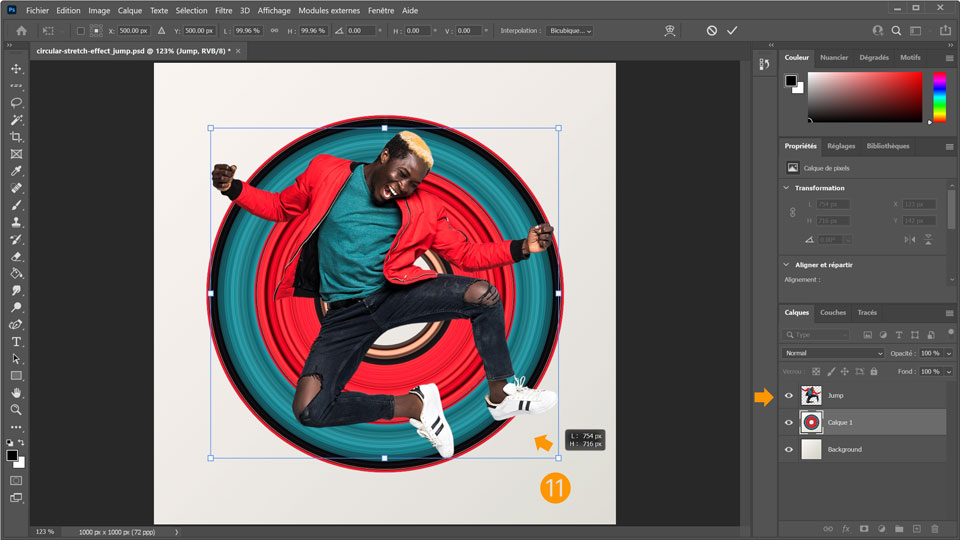Viewport: 960px width, 540px height.
Task: Choose the Type tool
Action: 16,341
